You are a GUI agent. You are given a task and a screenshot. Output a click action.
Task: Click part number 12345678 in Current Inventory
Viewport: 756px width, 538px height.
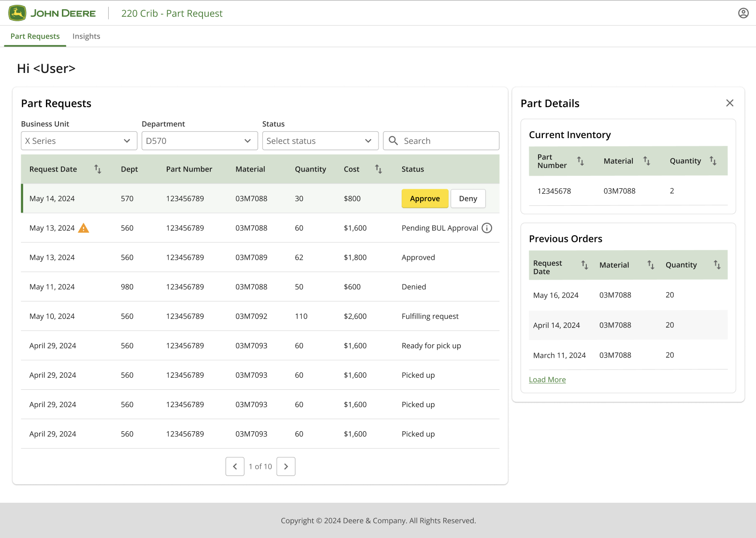554,191
